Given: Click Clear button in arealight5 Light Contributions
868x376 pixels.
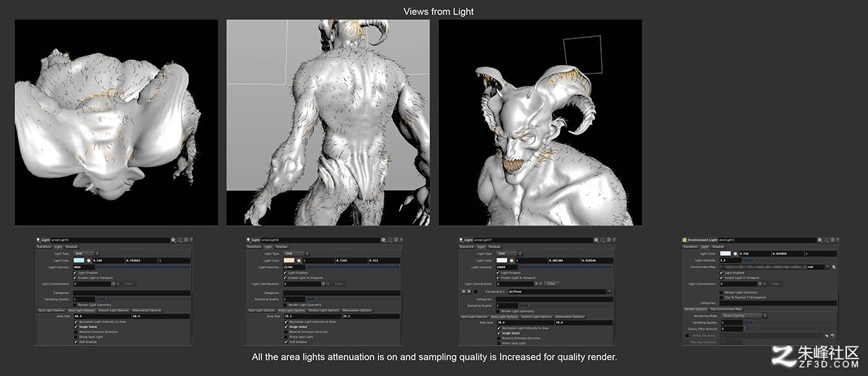Looking at the screenshot, I should 128,284.
